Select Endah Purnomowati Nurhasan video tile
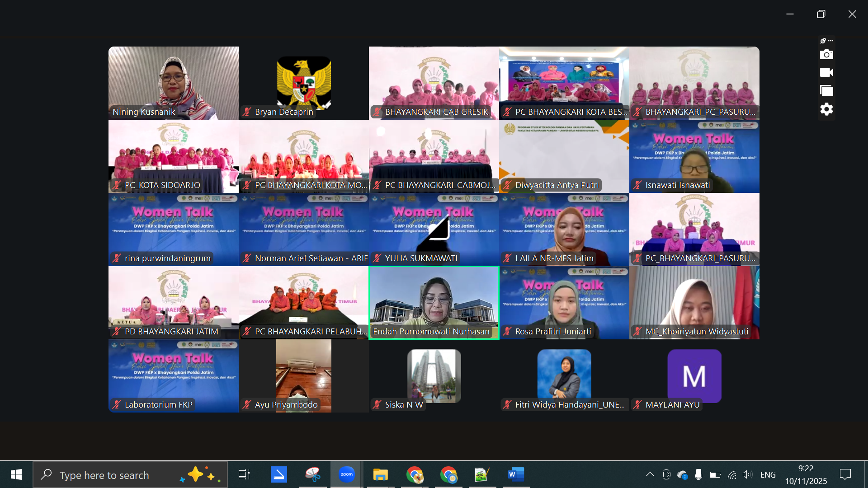Screen dimensions: 868x488 [434, 298]
